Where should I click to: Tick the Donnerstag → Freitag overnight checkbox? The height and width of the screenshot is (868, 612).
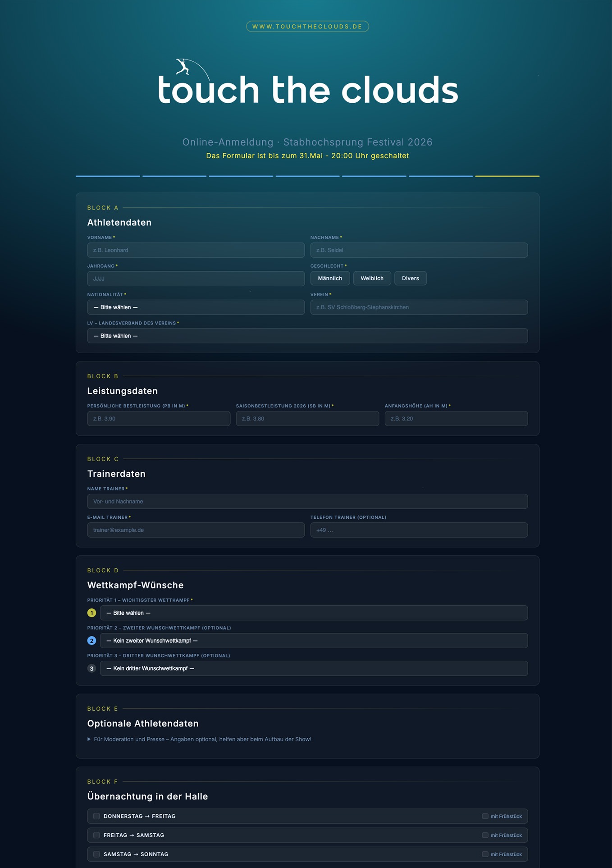tap(96, 816)
